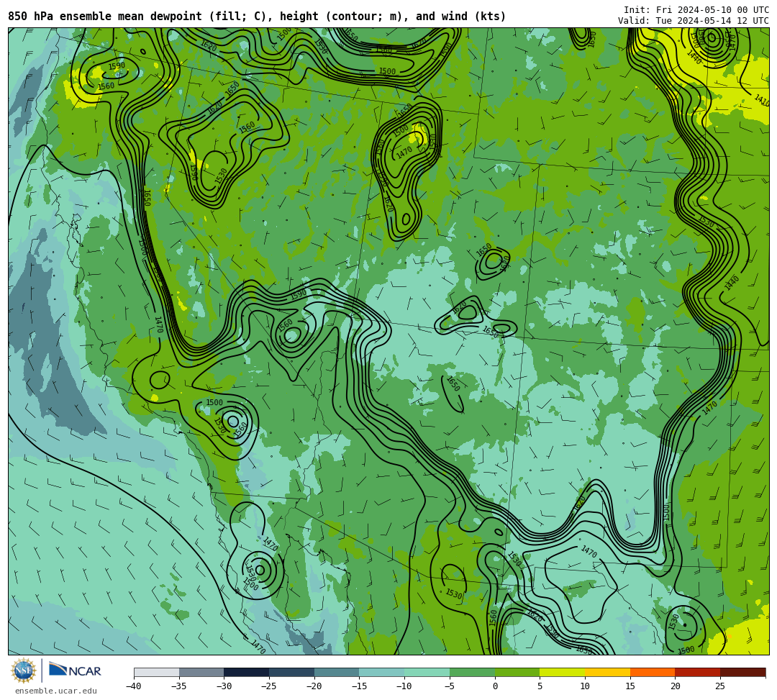Click the NSF logo

pyautogui.click(x=23, y=671)
